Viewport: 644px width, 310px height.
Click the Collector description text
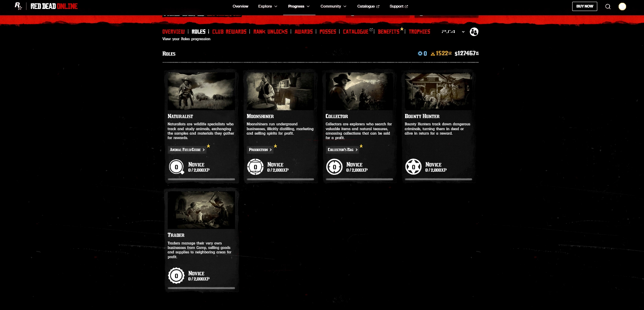359,131
